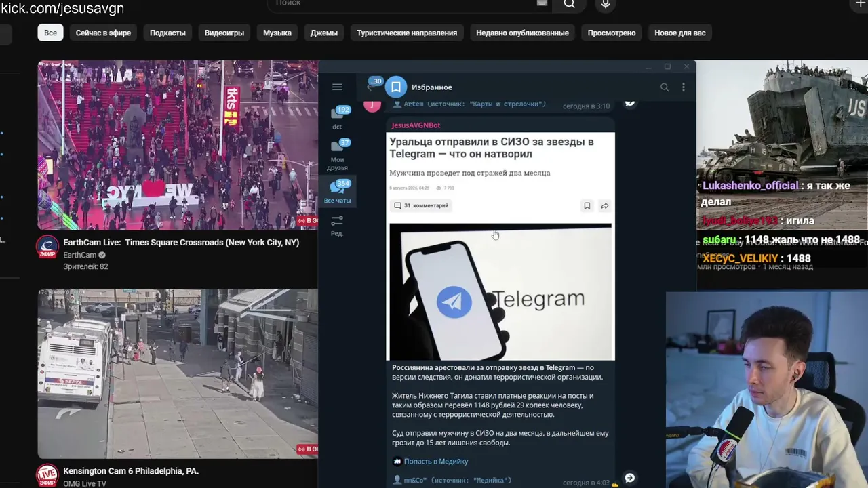Image resolution: width=868 pixels, height=488 pixels.
Task: Open the EarthCam channel avatar
Action: click(47, 247)
